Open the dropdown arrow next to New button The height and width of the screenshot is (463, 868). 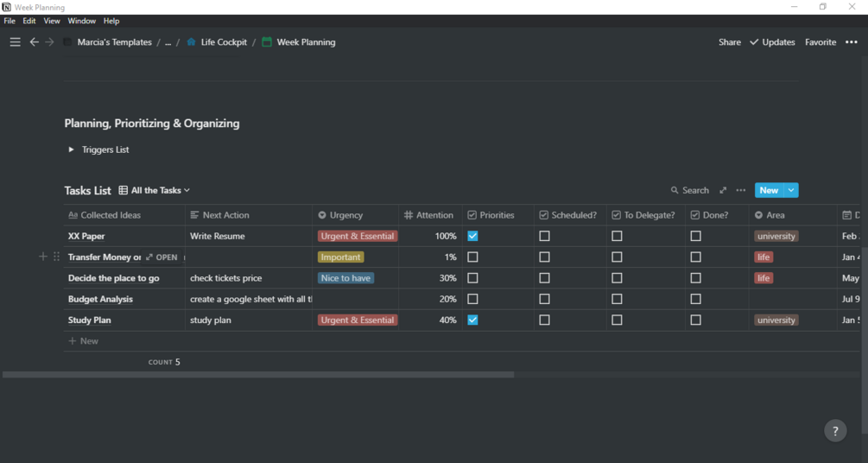coord(791,190)
